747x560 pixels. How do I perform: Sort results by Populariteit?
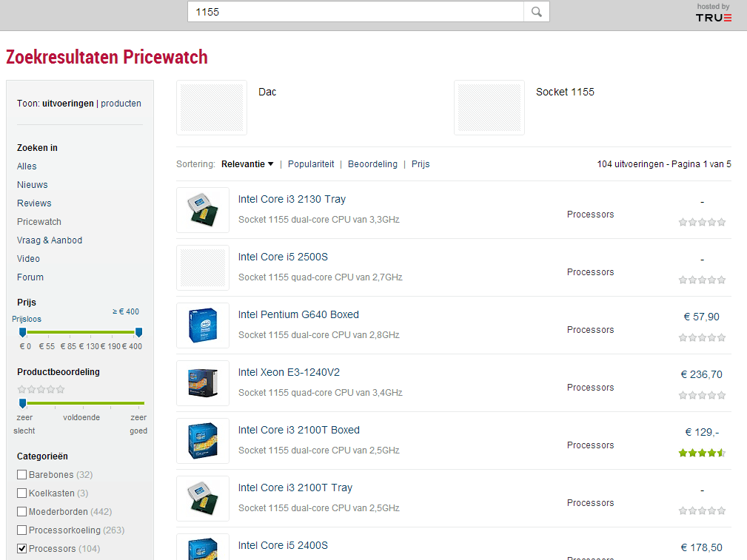click(311, 163)
